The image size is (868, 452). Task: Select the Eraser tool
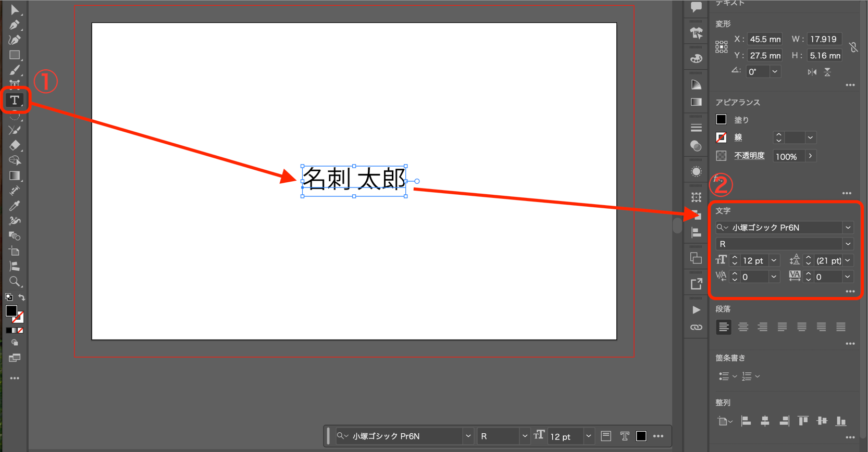pyautogui.click(x=15, y=145)
